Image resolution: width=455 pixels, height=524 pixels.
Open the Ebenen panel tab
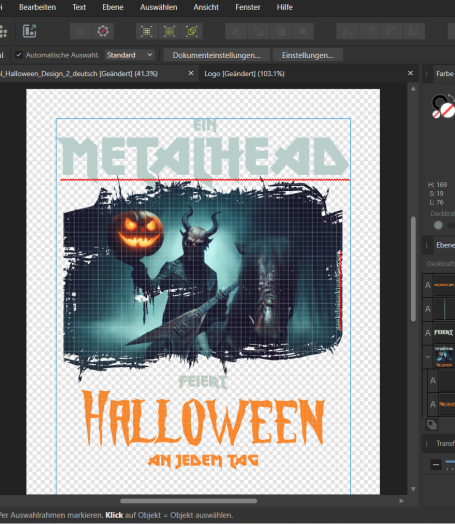[x=445, y=245]
